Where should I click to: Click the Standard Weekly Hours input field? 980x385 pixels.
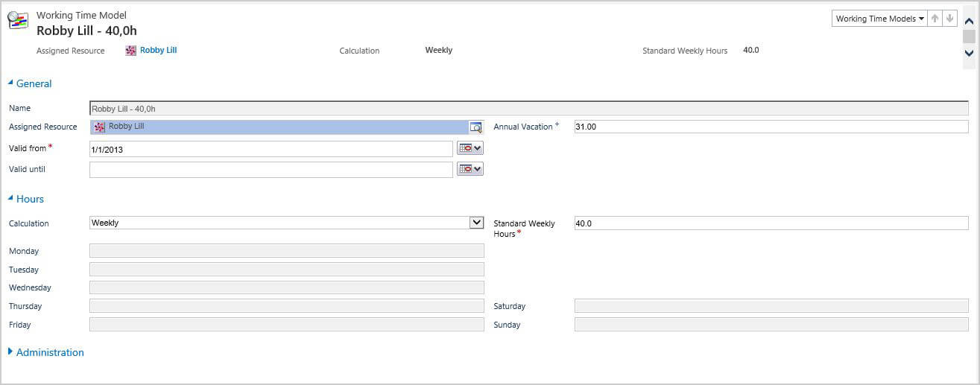[x=771, y=223]
